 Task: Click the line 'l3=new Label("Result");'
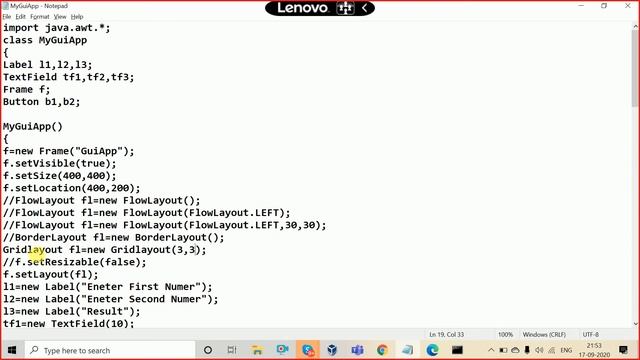(71, 311)
